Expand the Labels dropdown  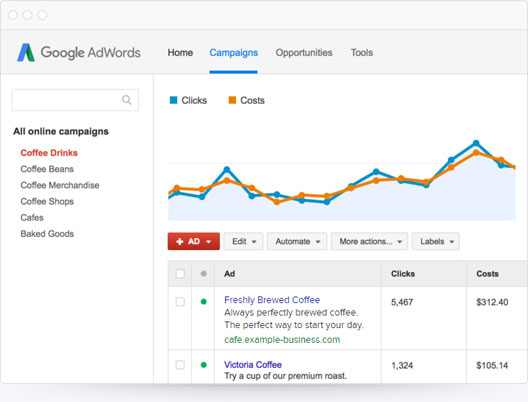point(436,241)
